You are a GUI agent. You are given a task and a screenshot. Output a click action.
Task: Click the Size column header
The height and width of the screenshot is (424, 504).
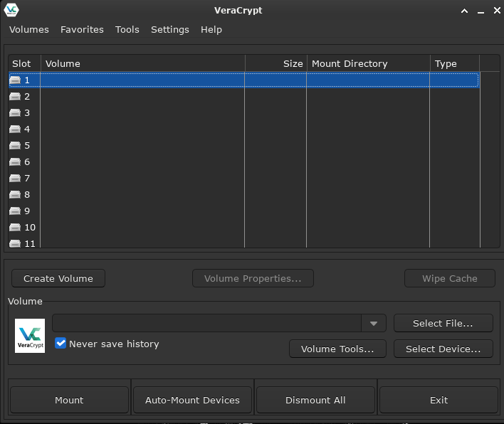pos(276,63)
